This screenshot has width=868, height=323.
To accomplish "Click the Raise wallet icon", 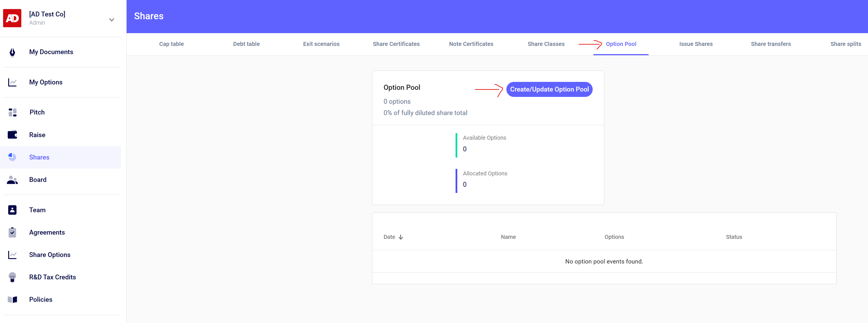I will tap(12, 135).
